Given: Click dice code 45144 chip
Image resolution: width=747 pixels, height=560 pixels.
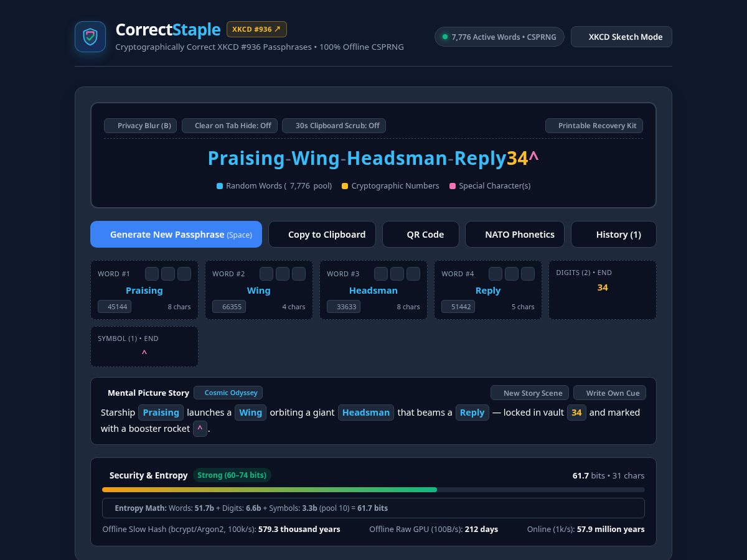Looking at the screenshot, I should click(115, 307).
